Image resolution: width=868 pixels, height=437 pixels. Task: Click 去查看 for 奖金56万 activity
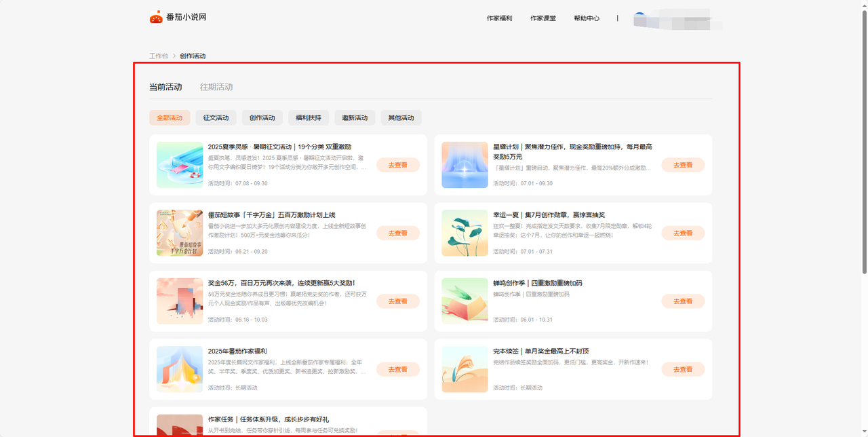(398, 301)
